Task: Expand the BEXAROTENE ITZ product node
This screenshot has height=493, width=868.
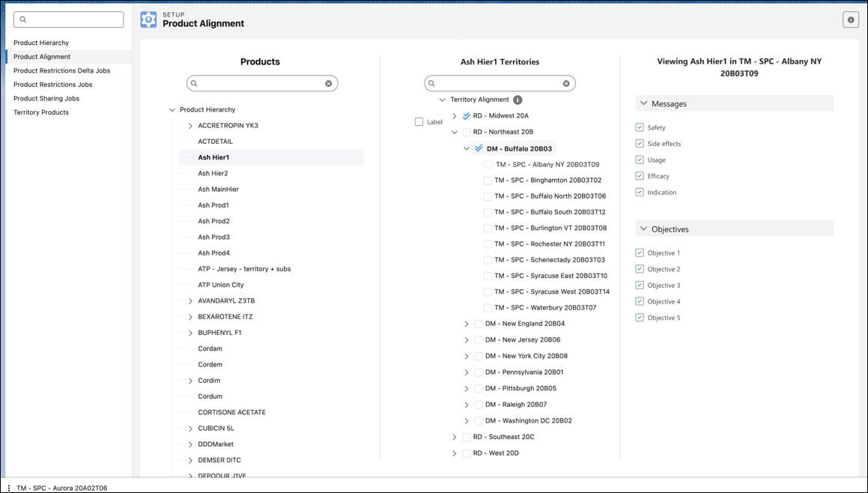Action: coord(190,317)
